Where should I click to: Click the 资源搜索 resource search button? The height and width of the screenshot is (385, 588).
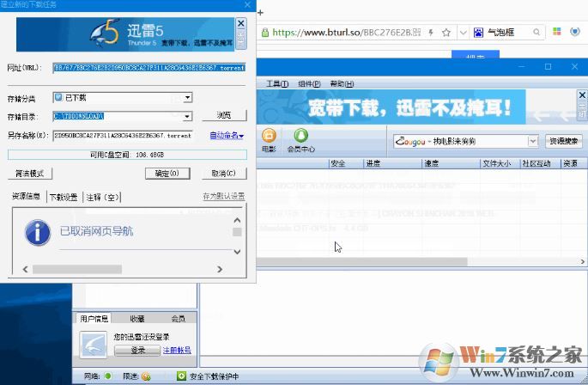click(564, 141)
